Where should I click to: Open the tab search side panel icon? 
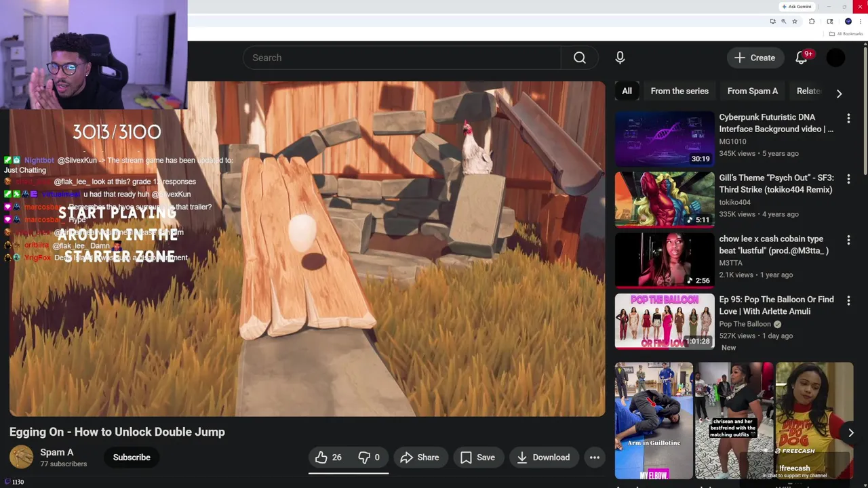tap(830, 22)
